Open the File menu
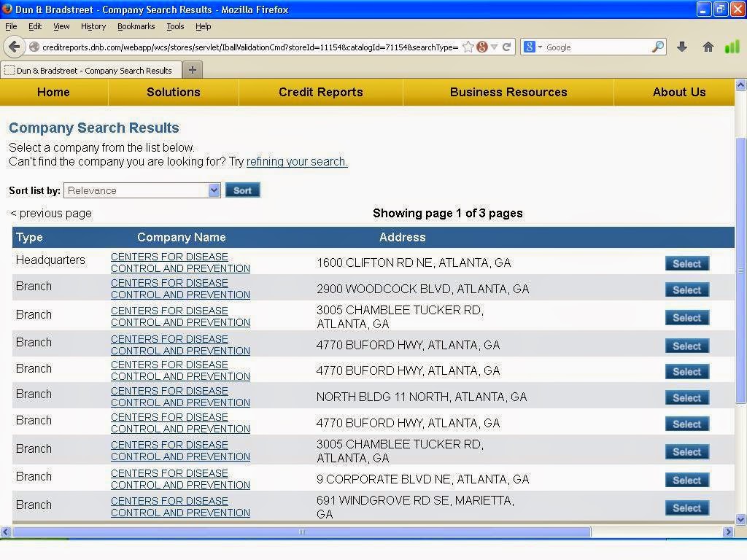 (11, 26)
